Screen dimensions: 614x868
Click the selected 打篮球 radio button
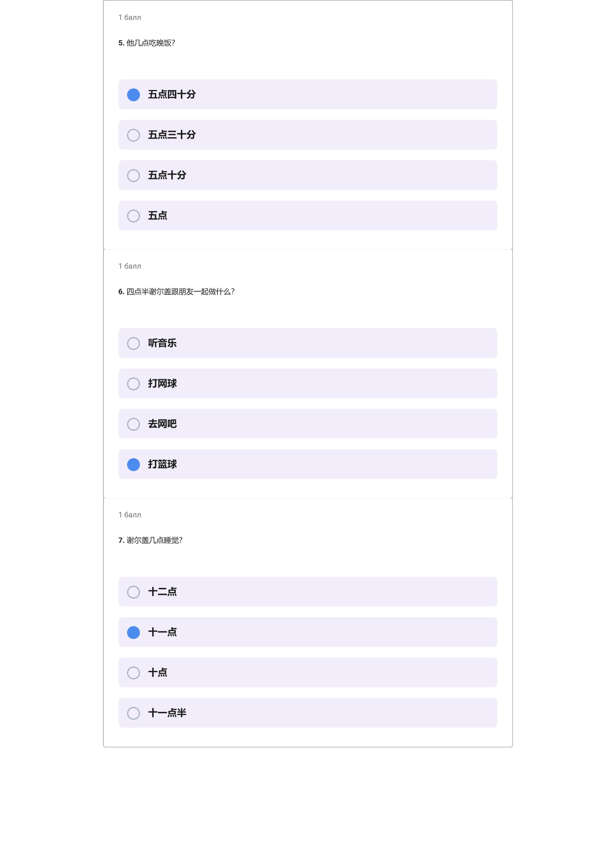(133, 465)
